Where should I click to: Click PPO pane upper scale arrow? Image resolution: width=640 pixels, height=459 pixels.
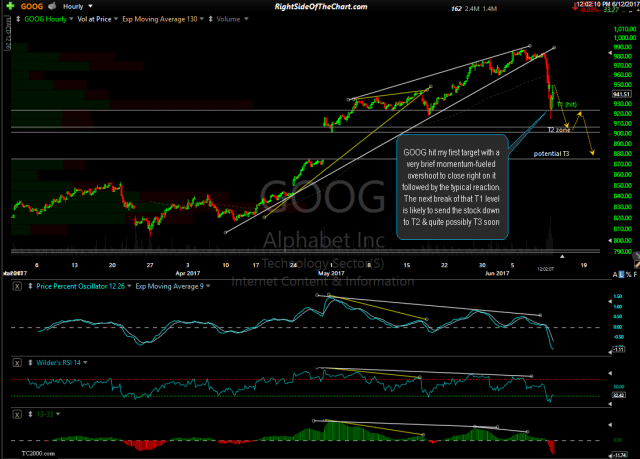(610, 301)
